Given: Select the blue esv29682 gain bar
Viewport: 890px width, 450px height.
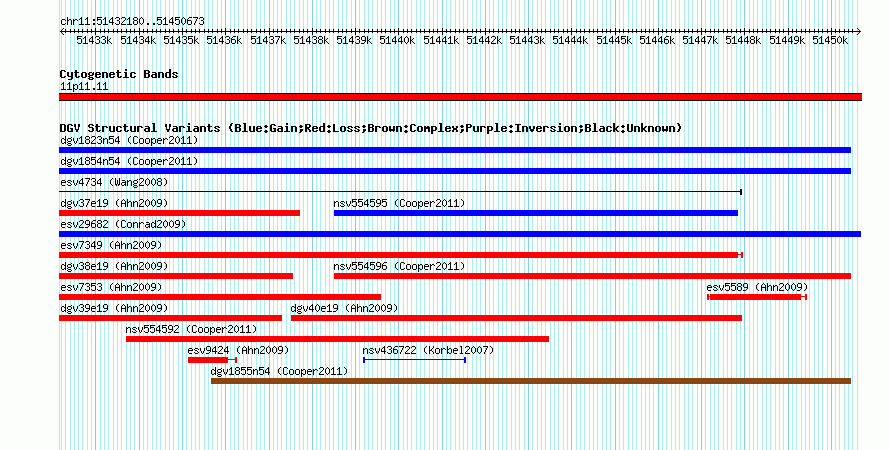Looking at the screenshot, I should [x=460, y=234].
